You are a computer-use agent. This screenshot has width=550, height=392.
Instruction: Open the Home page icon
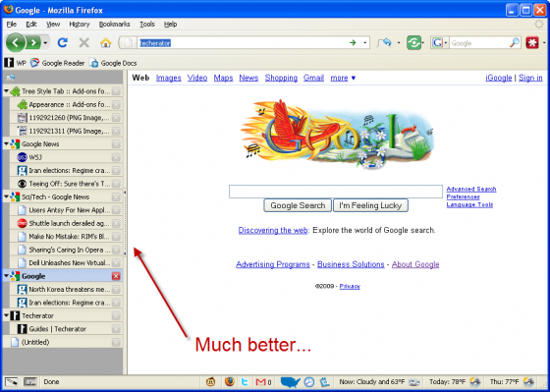[105, 43]
